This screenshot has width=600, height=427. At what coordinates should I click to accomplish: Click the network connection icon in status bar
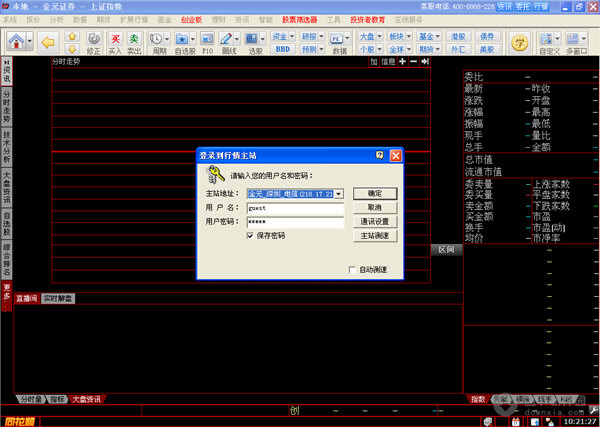(x=549, y=422)
